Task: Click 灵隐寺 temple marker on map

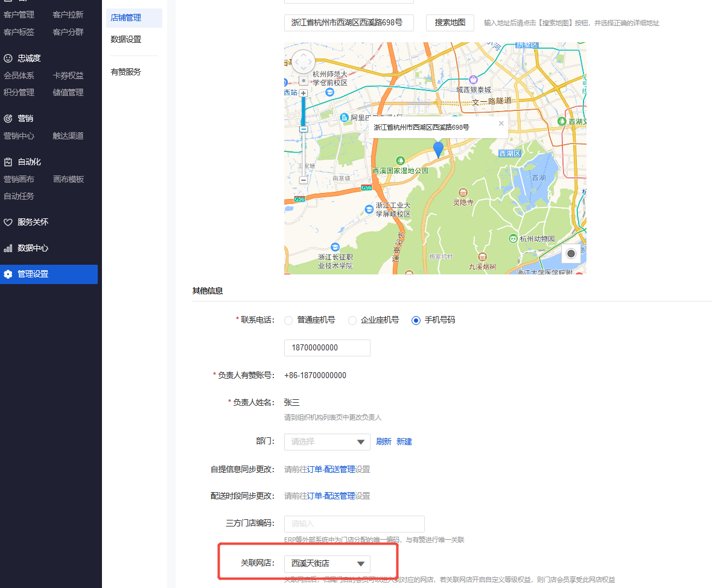Action: click(x=463, y=192)
